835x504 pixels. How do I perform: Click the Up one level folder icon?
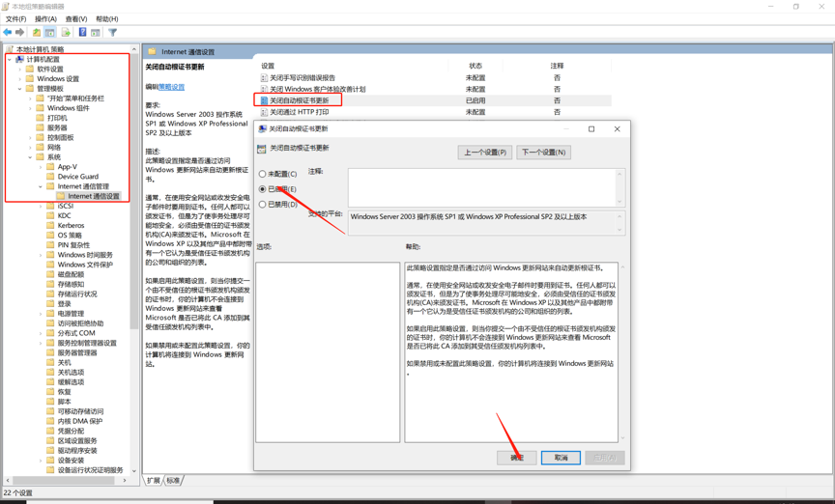(x=37, y=33)
